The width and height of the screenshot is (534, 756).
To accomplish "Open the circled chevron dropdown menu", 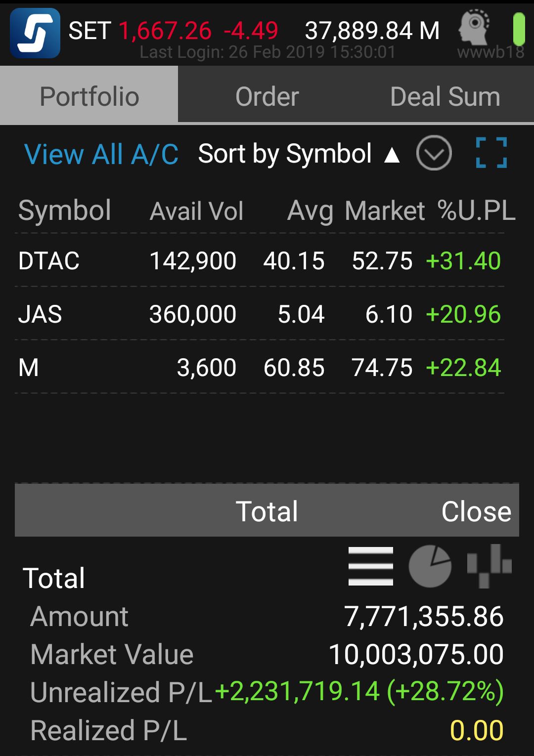I will (434, 153).
